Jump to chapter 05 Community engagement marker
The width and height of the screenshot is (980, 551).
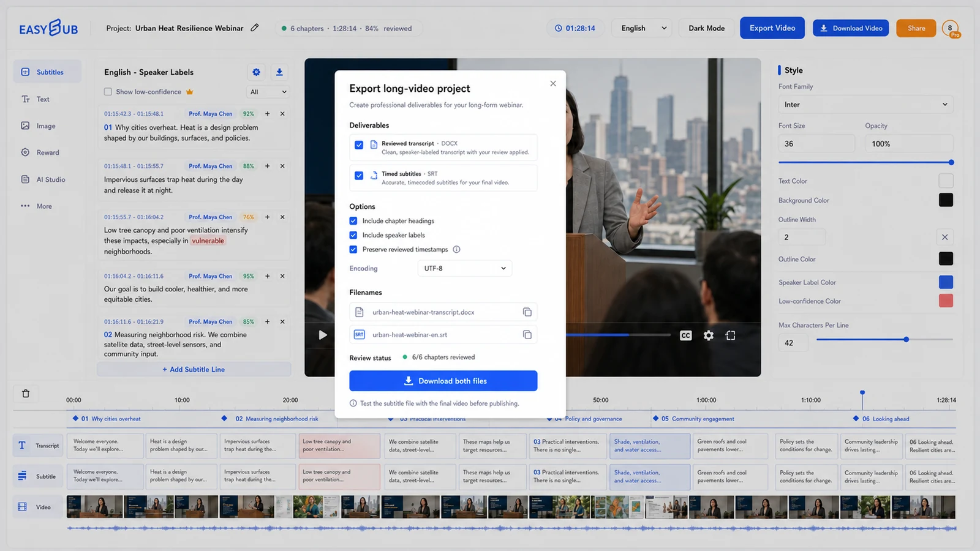click(656, 419)
